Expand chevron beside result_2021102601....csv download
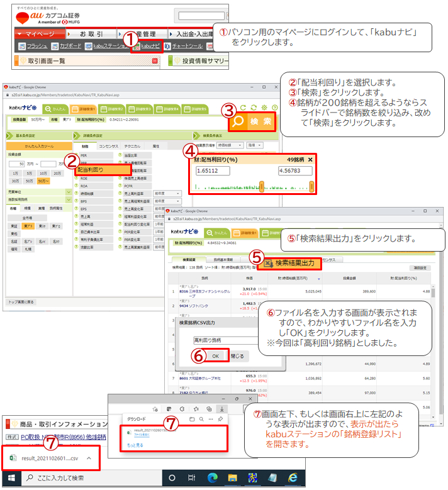The width and height of the screenshot is (448, 490). (89, 458)
